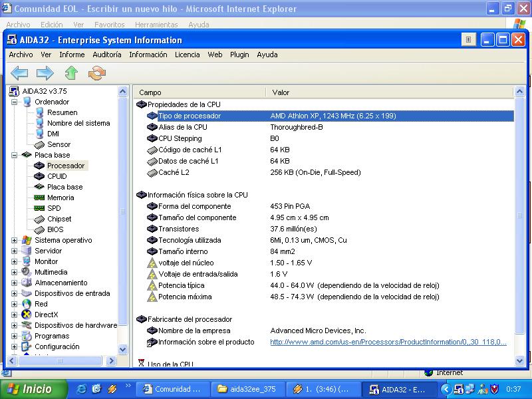Open the Informe menu

72,55
